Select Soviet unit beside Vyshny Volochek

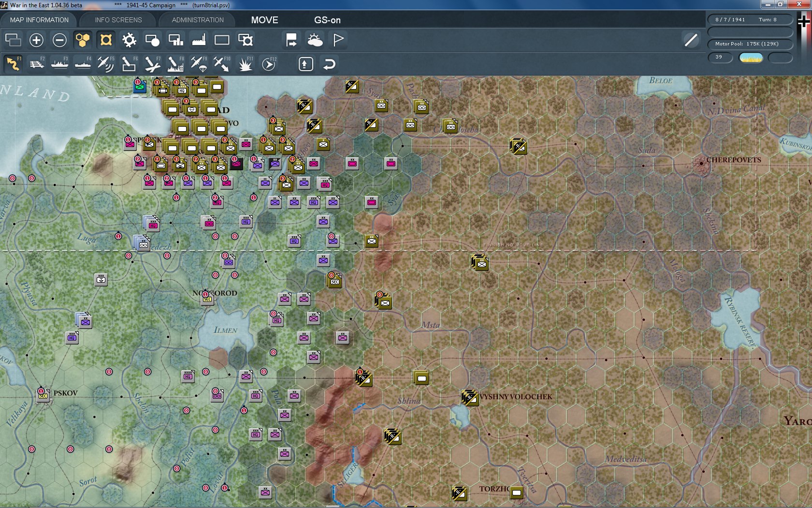[469, 398]
